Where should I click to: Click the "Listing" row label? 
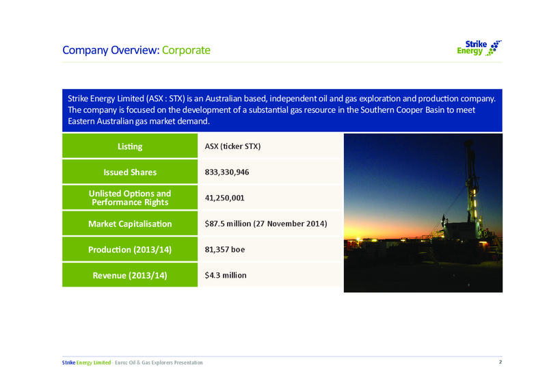[x=130, y=146]
